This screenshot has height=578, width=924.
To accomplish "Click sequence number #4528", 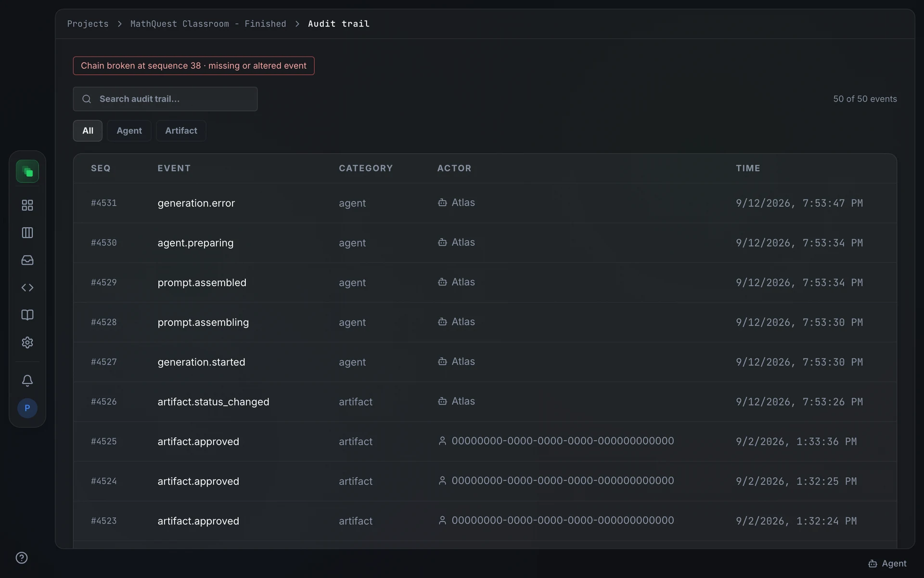I will pyautogui.click(x=104, y=322).
